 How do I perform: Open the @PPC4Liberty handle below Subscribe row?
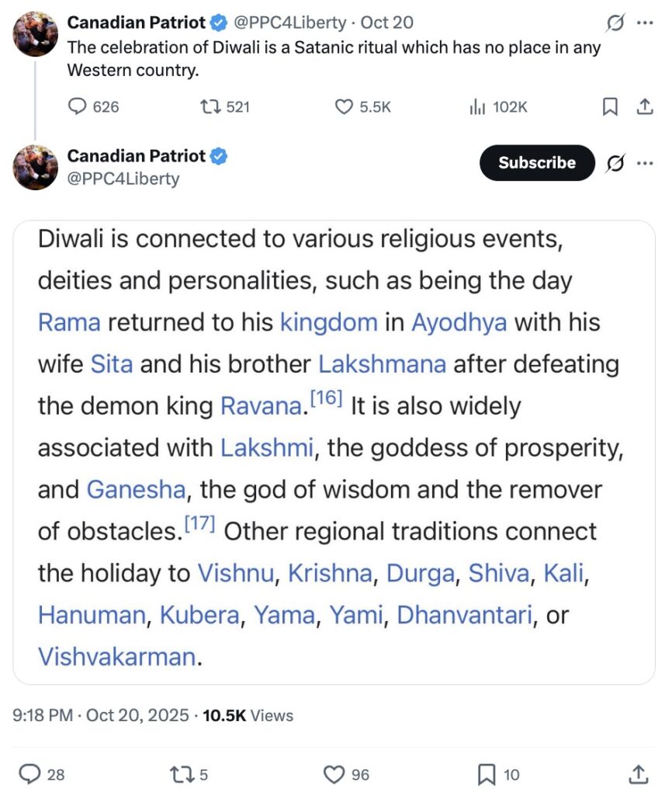[x=123, y=179]
